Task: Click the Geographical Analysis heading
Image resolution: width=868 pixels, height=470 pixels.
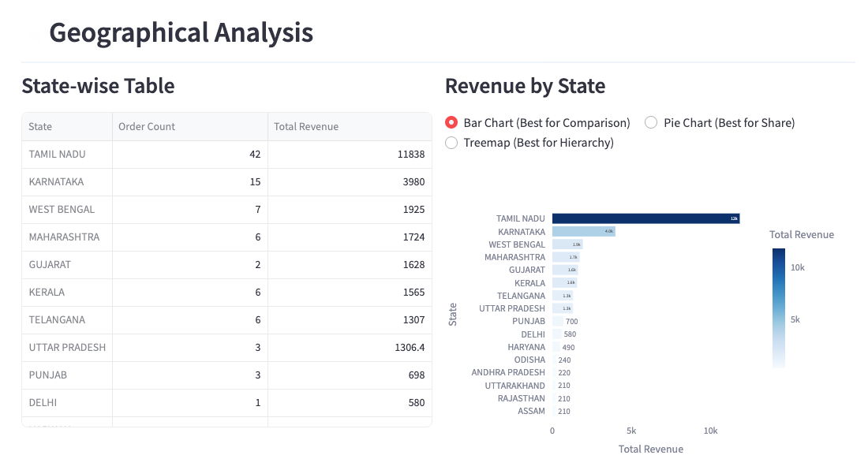Action: (x=181, y=33)
